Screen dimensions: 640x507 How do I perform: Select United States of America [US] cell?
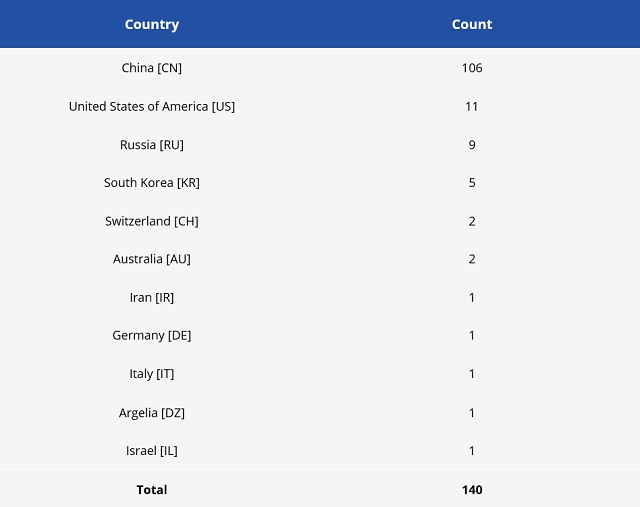point(152,106)
